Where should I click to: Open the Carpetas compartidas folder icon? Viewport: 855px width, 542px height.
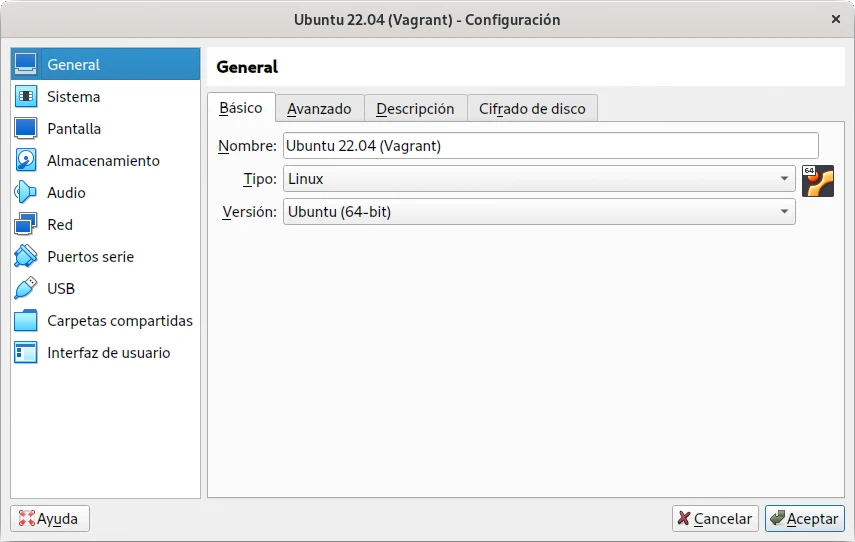tap(26, 321)
